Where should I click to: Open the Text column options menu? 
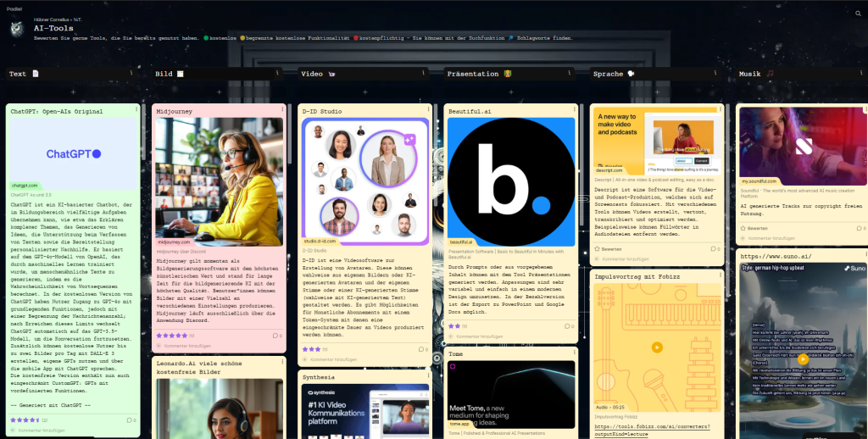tap(131, 73)
